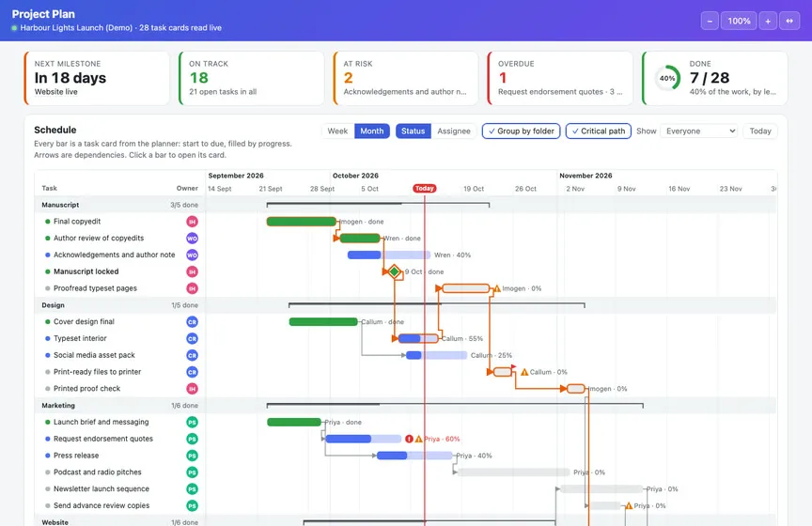The height and width of the screenshot is (526, 812).
Task: Open the Final copyedit green Gantt bar
Action: click(x=302, y=222)
